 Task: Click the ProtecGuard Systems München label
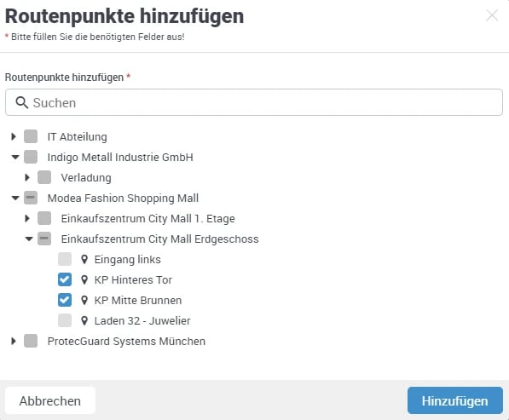[x=126, y=341]
